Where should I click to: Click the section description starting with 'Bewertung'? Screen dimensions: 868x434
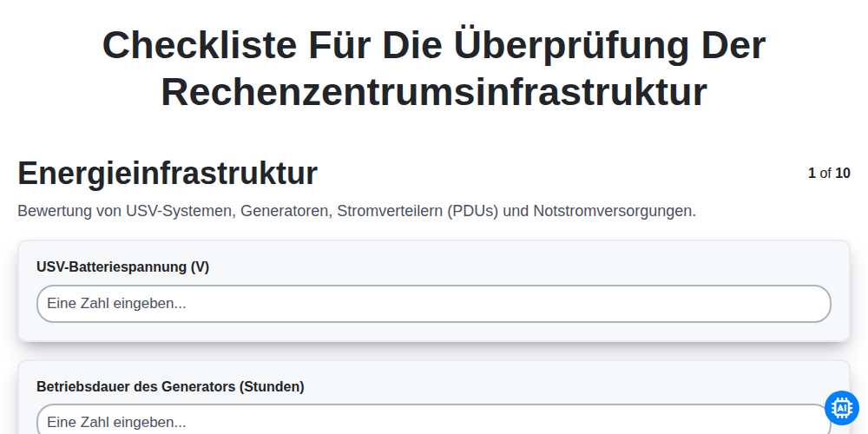[x=357, y=211]
